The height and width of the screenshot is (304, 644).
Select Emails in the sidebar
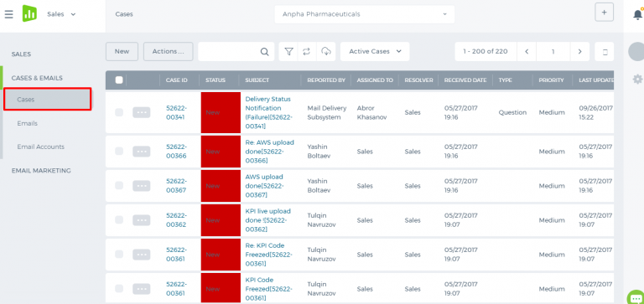pos(27,123)
